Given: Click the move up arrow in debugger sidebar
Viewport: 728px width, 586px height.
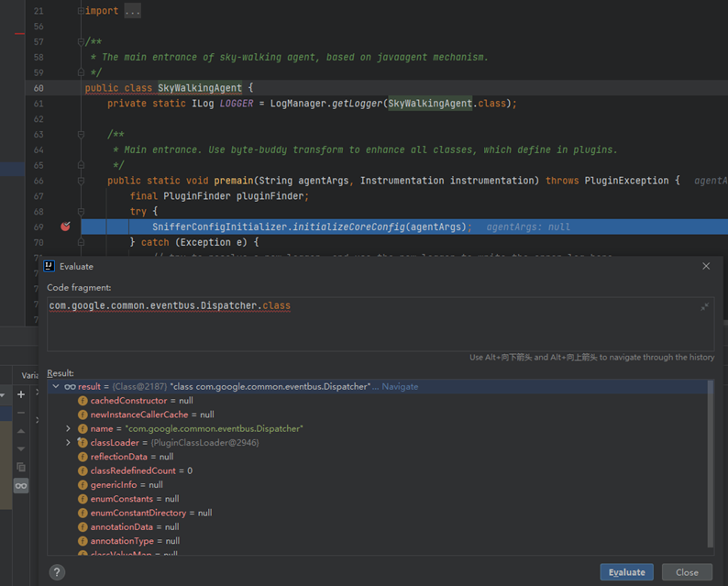Looking at the screenshot, I should click(x=21, y=431).
